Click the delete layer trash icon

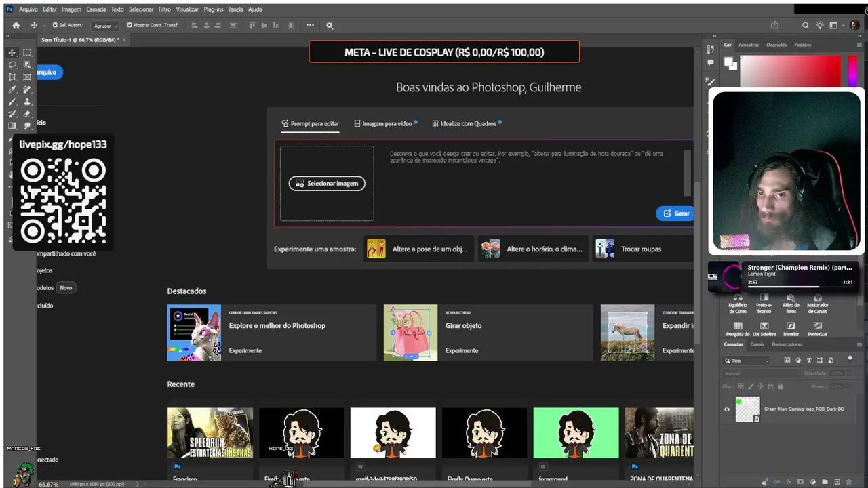tap(849, 482)
